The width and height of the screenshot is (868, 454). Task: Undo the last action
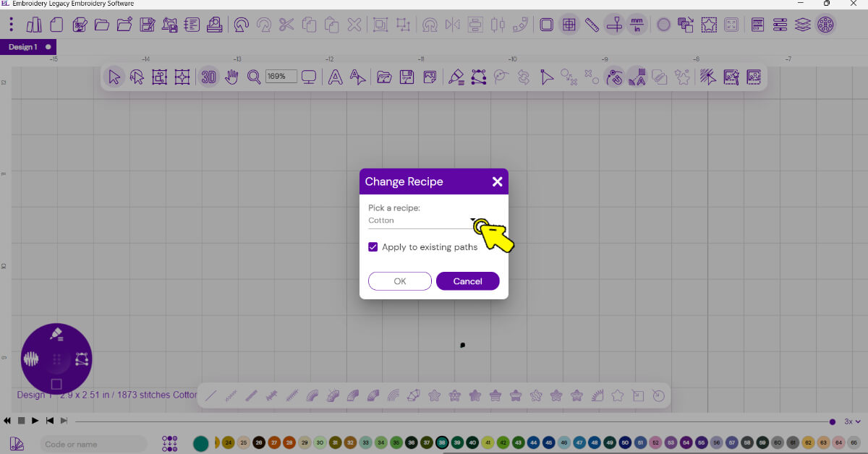[x=242, y=25]
